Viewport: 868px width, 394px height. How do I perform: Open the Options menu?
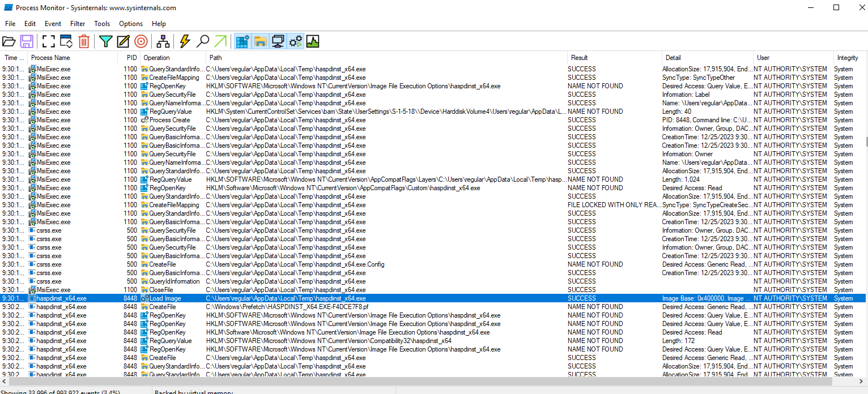131,24
